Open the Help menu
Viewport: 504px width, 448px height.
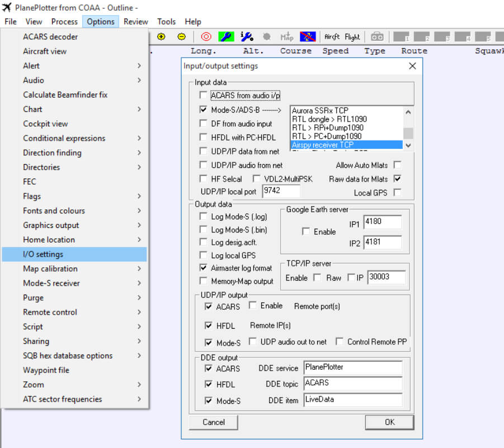[193, 22]
